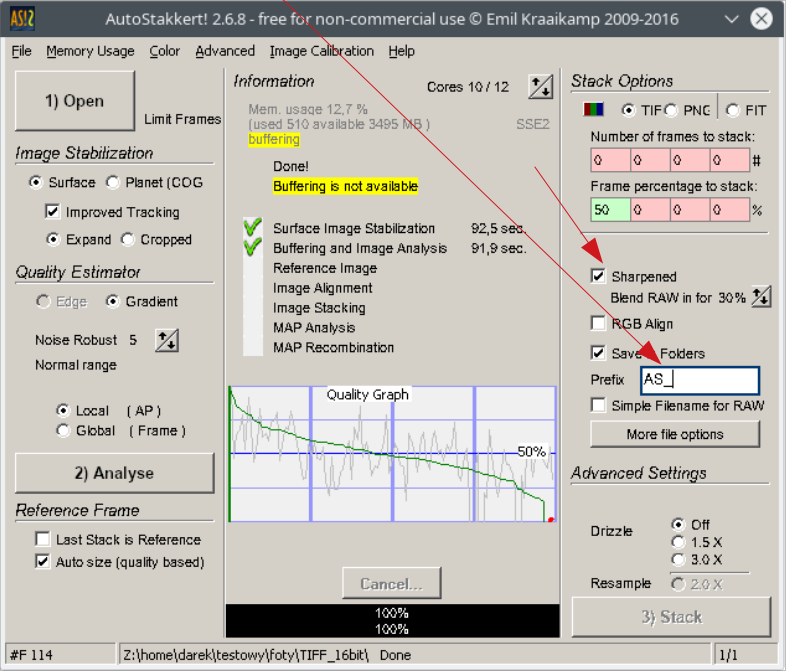Click the first number of frames field
Image resolution: width=786 pixels, height=671 pixels.
click(x=611, y=160)
